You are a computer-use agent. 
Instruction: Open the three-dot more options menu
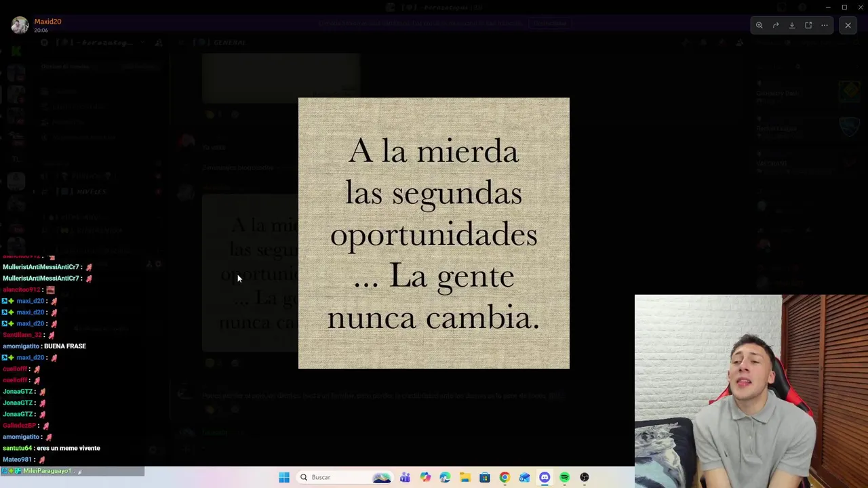tap(825, 25)
